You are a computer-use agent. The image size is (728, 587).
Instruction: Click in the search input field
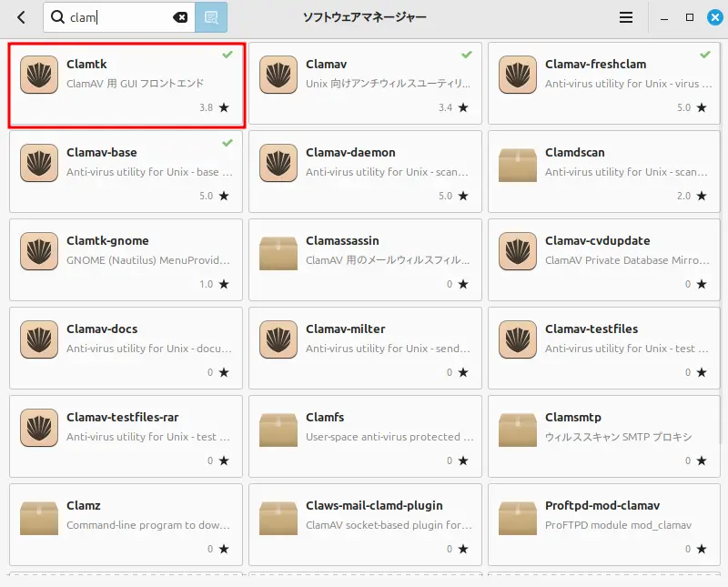[120, 17]
